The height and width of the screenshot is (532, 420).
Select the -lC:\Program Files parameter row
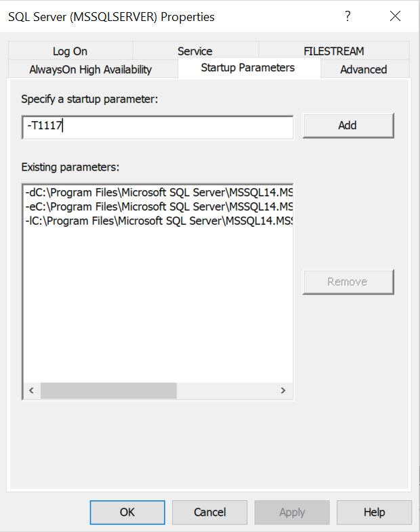(x=159, y=221)
